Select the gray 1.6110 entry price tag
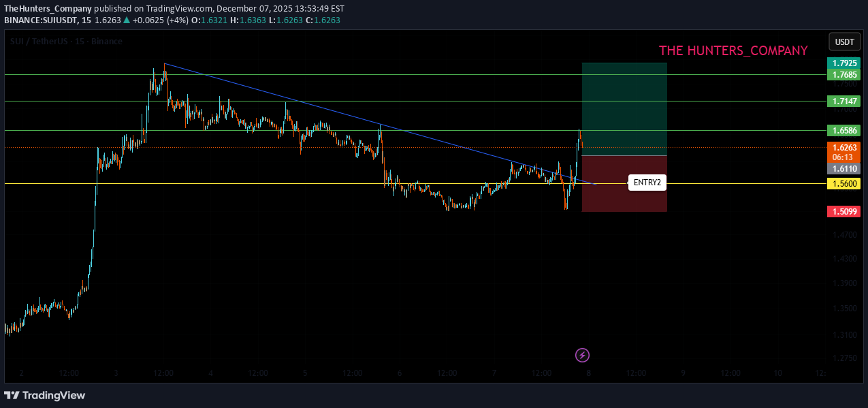 coord(844,168)
